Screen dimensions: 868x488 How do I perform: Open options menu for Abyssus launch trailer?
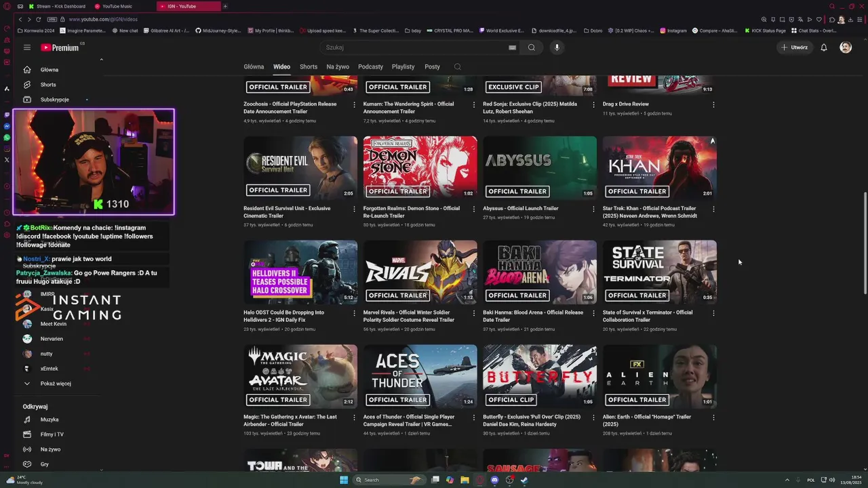(x=593, y=209)
